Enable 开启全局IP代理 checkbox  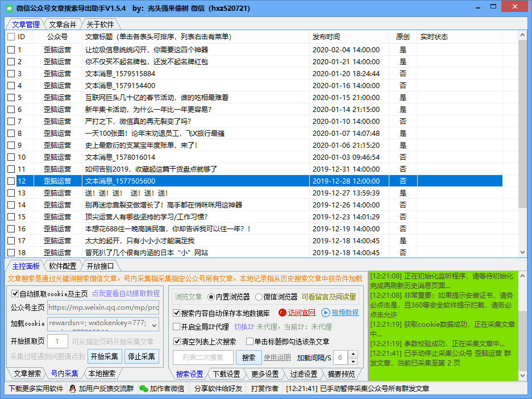(x=176, y=327)
